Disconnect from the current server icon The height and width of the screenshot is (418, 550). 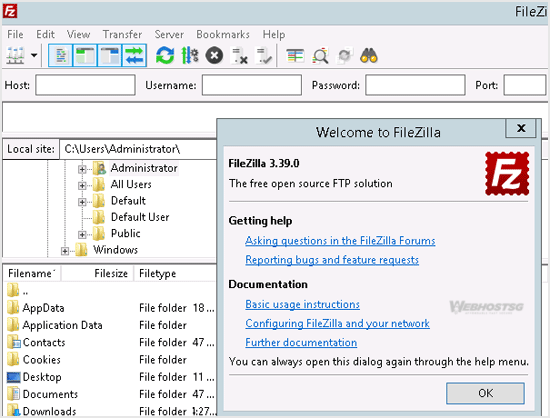[x=240, y=56]
